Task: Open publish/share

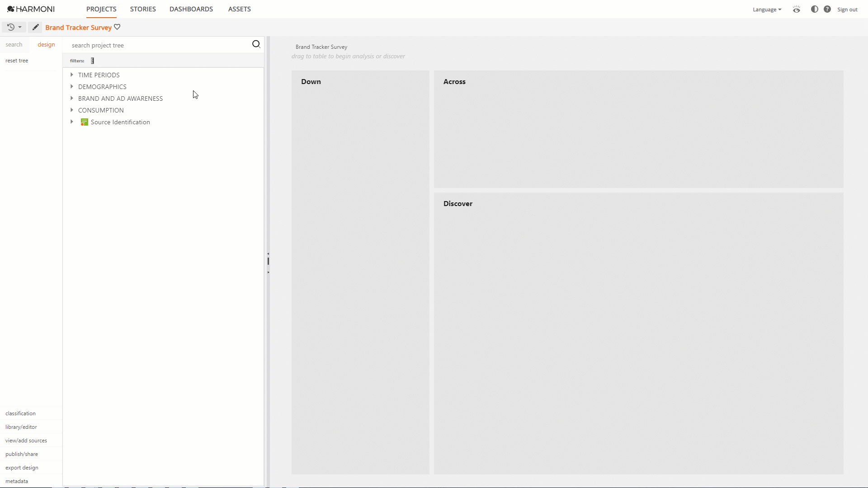Action: click(x=22, y=454)
